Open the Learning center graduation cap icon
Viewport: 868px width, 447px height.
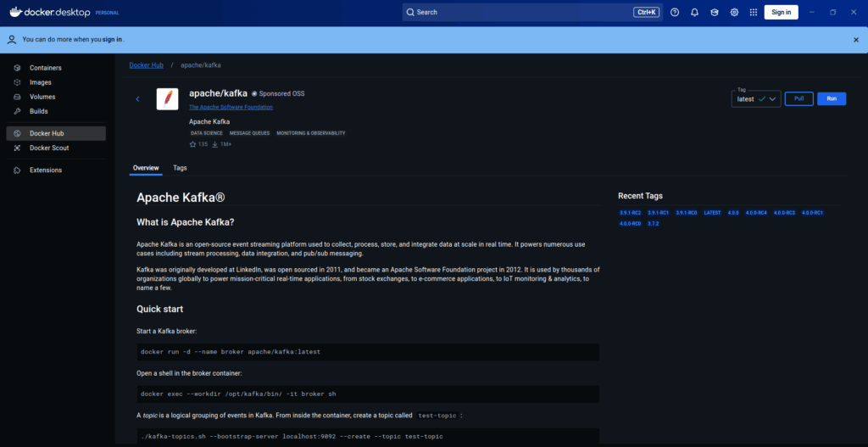coord(714,12)
